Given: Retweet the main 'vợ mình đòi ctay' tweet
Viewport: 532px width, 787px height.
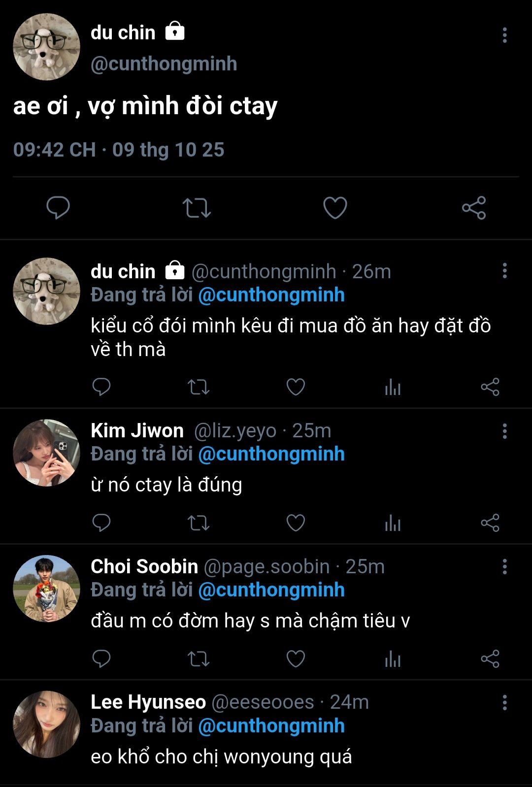Looking at the screenshot, I should pos(197,207).
